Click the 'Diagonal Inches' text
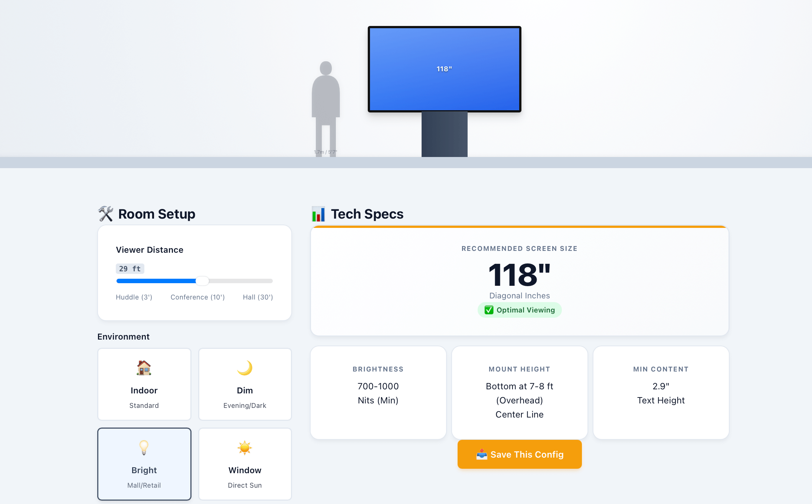 [x=520, y=296]
